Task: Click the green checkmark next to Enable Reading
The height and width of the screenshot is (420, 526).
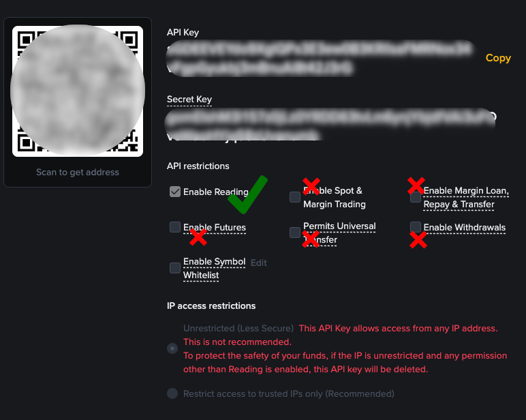Action: point(247,194)
